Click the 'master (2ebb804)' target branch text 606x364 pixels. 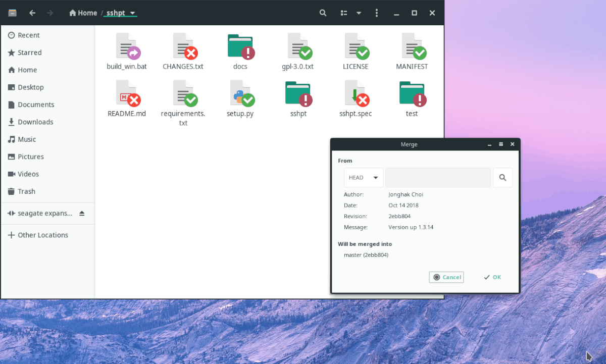366,255
